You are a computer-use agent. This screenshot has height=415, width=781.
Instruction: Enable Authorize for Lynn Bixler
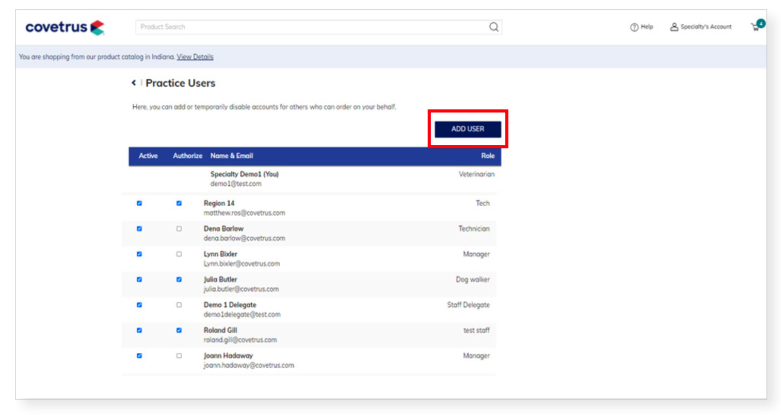coord(179,254)
